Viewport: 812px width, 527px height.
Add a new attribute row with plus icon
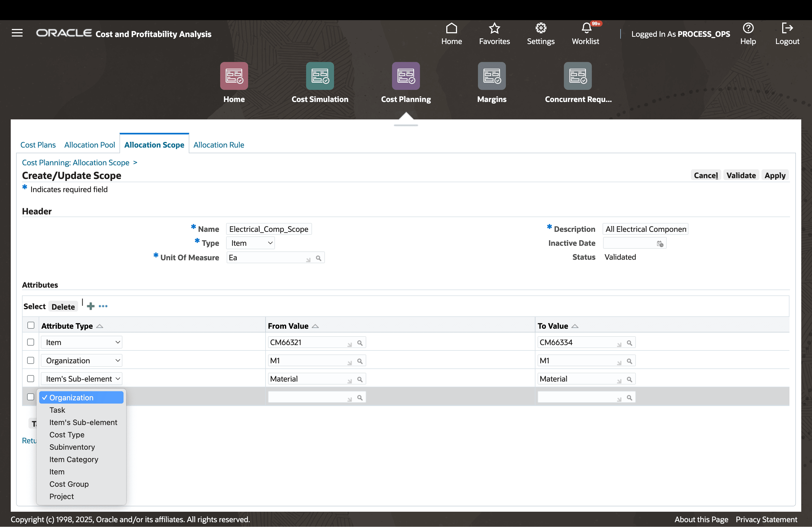pyautogui.click(x=90, y=306)
